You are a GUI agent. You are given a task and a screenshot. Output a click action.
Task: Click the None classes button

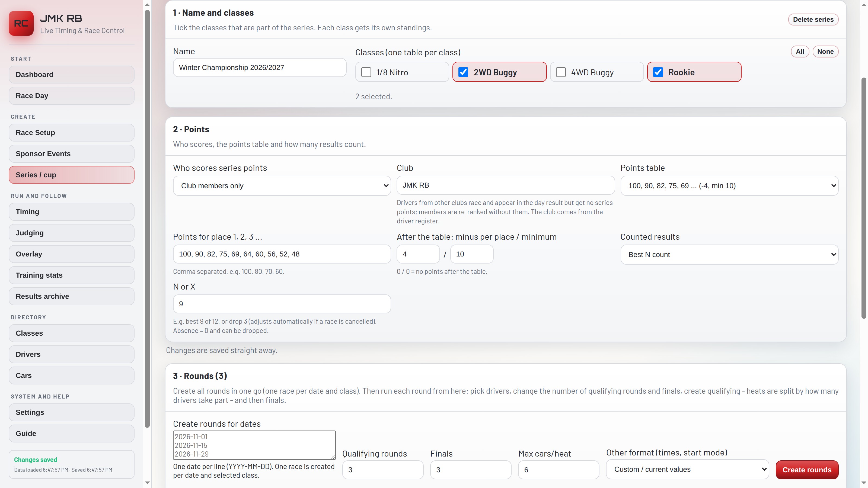(825, 52)
